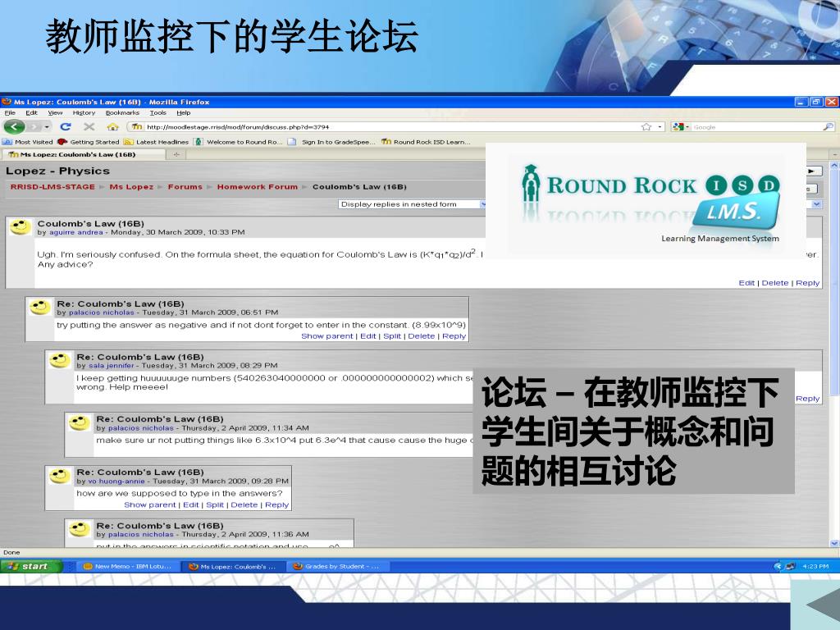The image size is (840, 630).
Task: Click the 4:23 PM taskbar clock
Action: pos(816,566)
